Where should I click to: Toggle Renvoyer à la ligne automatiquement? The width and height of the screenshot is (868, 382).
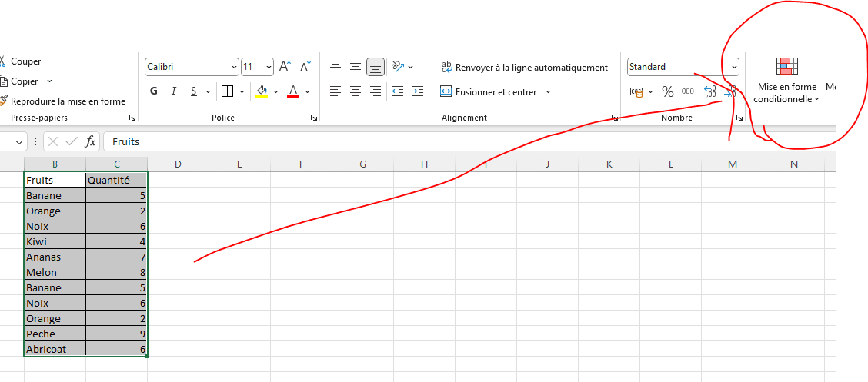pos(524,68)
